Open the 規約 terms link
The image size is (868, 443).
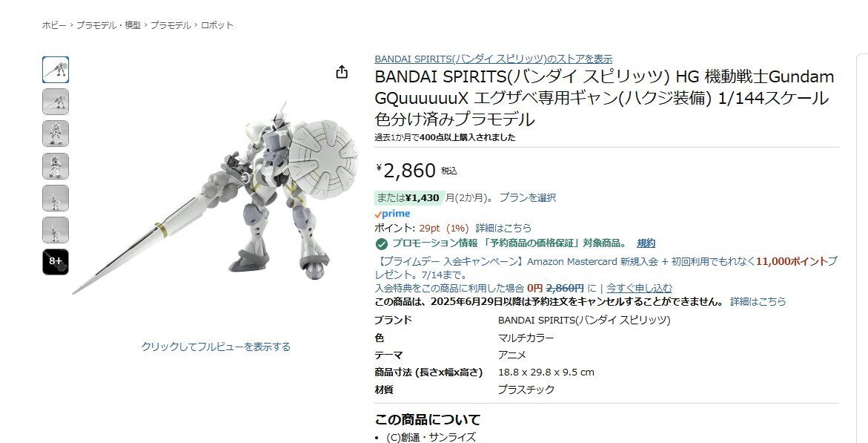(x=646, y=243)
